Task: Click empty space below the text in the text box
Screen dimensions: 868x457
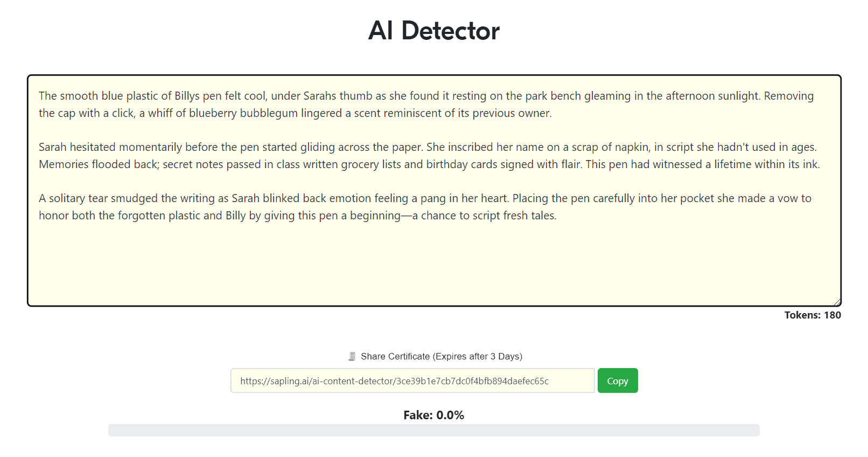Action: pos(433,264)
